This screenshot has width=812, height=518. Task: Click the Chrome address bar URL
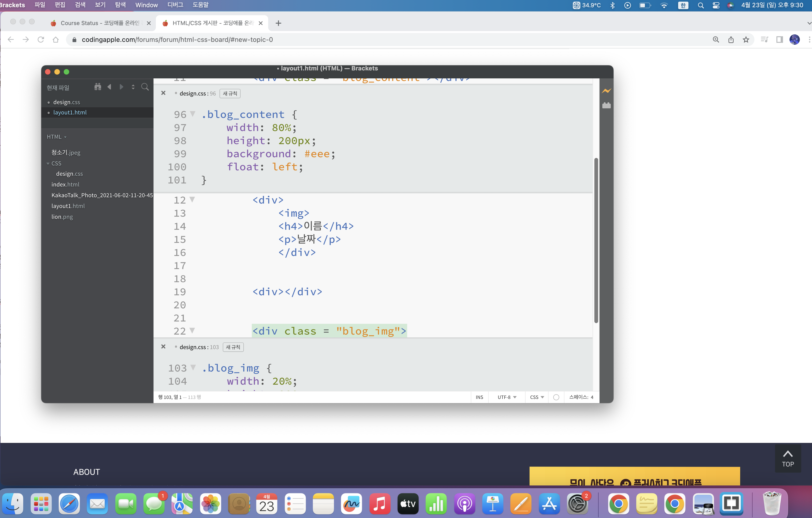pyautogui.click(x=177, y=40)
